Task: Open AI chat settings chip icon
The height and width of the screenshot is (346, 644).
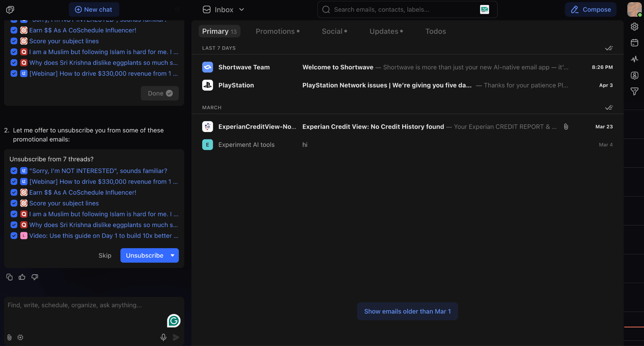Action: [20, 337]
